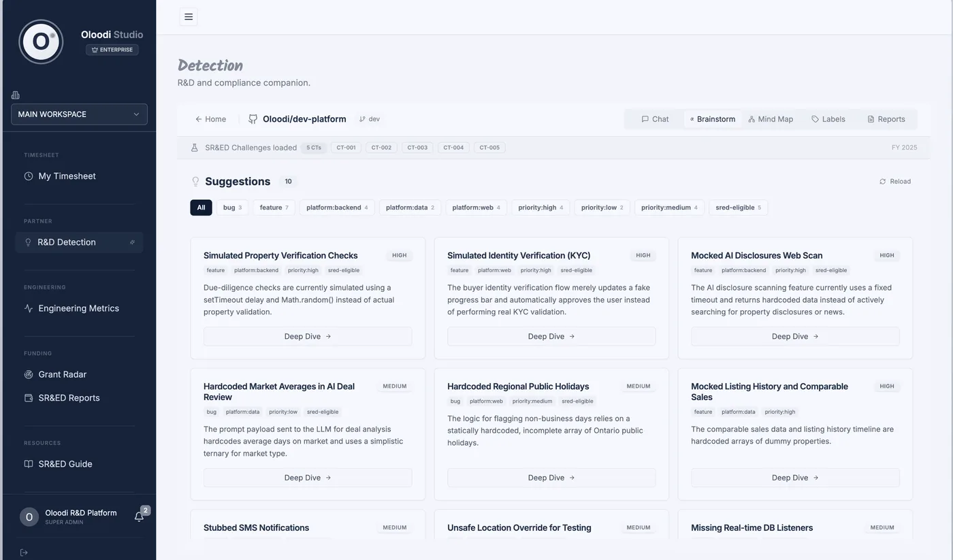The image size is (953, 560).
Task: Select the All filter chip
Action: 201,208
